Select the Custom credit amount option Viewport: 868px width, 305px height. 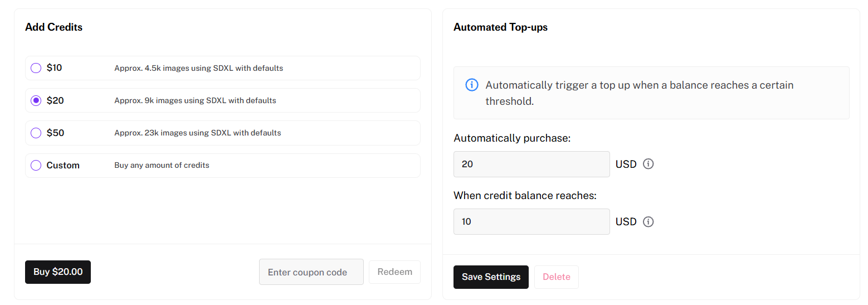(36, 165)
